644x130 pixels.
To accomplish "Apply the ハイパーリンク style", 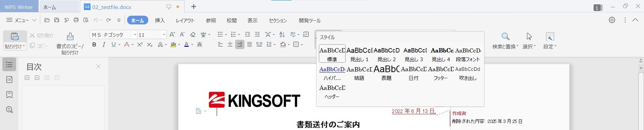I will (332, 73).
